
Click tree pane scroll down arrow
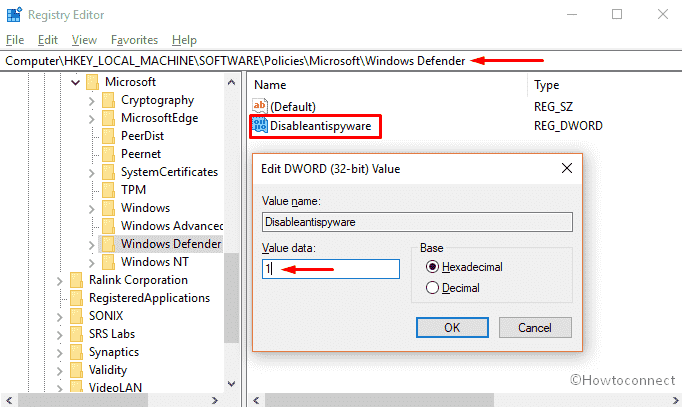[231, 384]
